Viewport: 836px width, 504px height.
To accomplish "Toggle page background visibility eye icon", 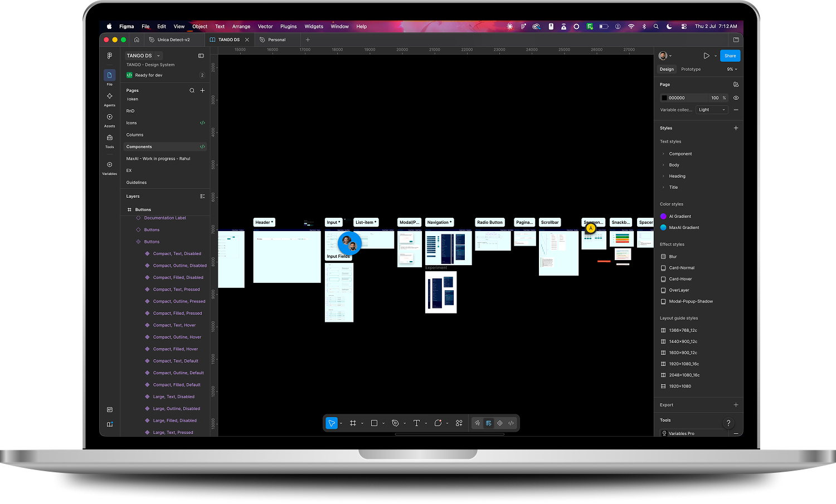I will [x=736, y=98].
